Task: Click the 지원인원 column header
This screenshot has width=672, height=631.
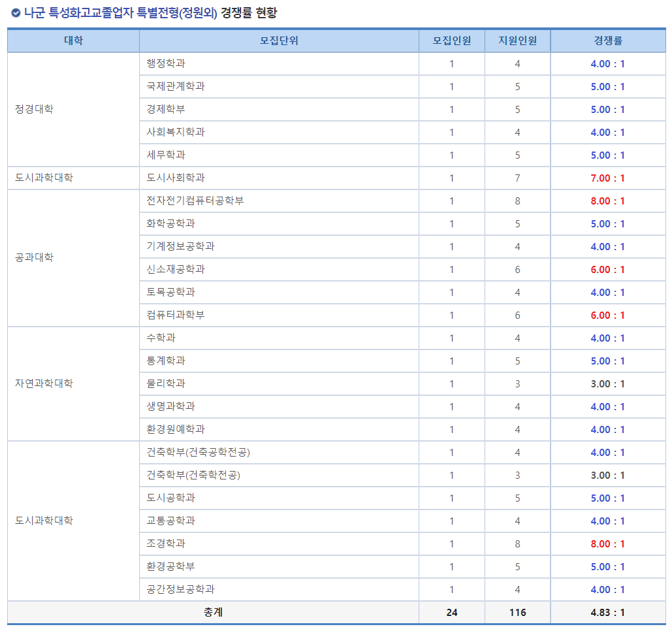Action: [517, 40]
